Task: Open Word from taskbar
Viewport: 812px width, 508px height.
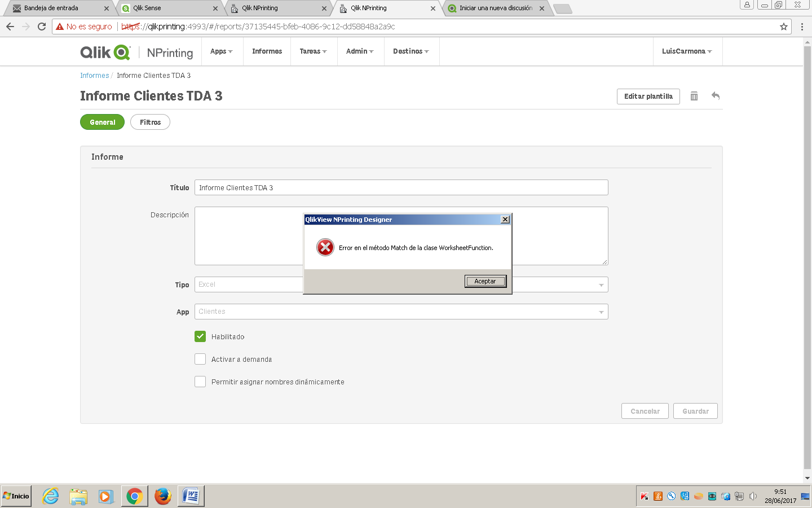Action: 191,496
